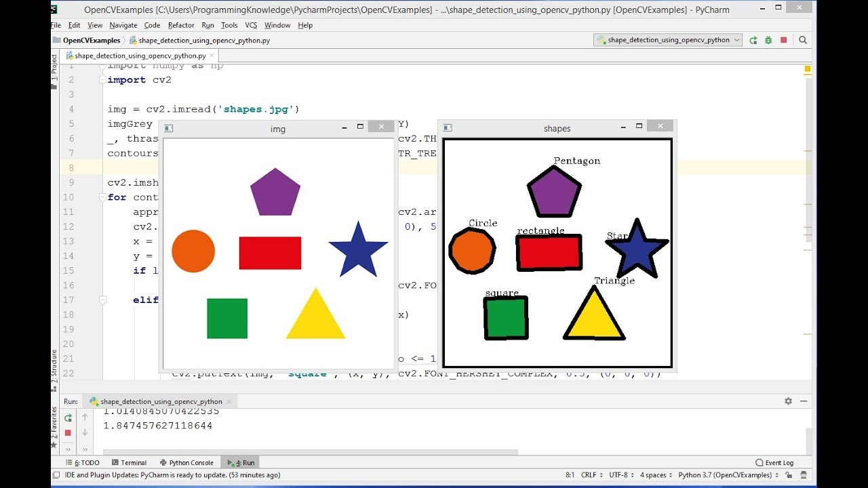Open the VCS menu
The image size is (868, 488).
251,25
